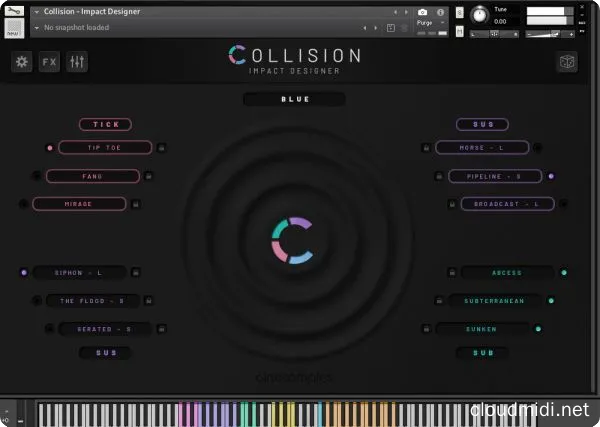Image resolution: width=600 pixels, height=427 pixels.
Task: Click the lock icon next to THE FLOOD - S
Action: point(149,301)
